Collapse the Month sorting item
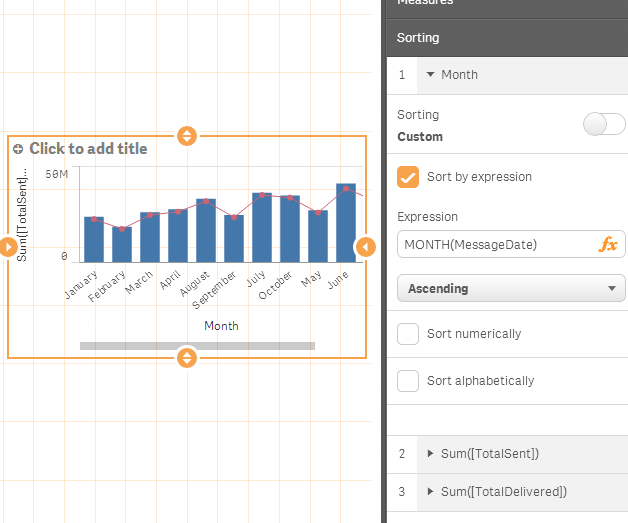Screen dimensions: 628x523 pyautogui.click(x=430, y=75)
